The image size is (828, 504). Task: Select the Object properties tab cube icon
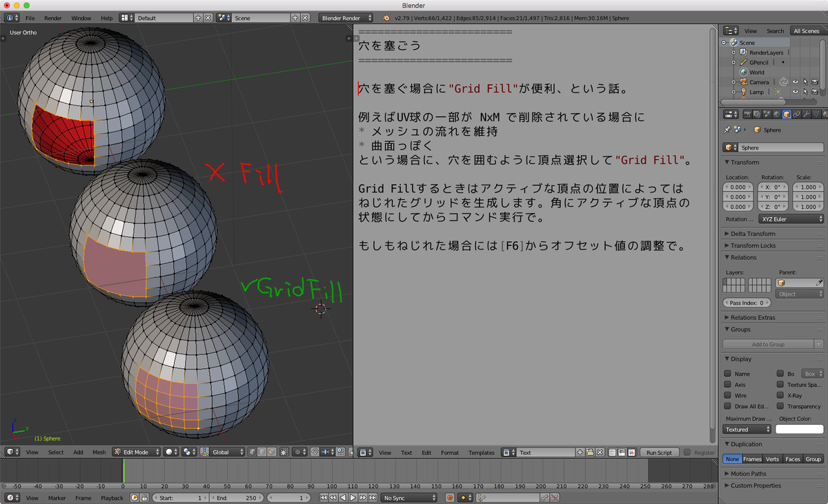point(787,114)
